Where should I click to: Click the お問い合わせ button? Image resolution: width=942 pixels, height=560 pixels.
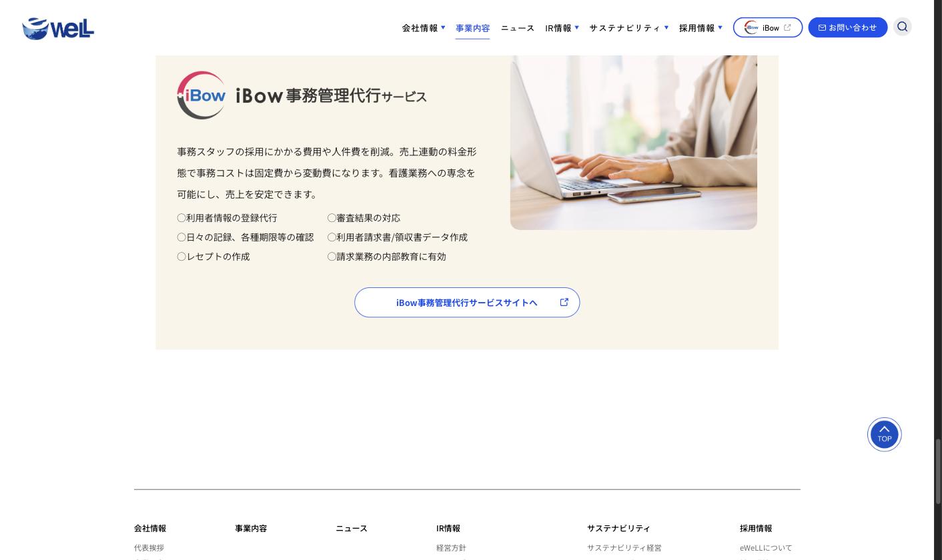tap(847, 27)
